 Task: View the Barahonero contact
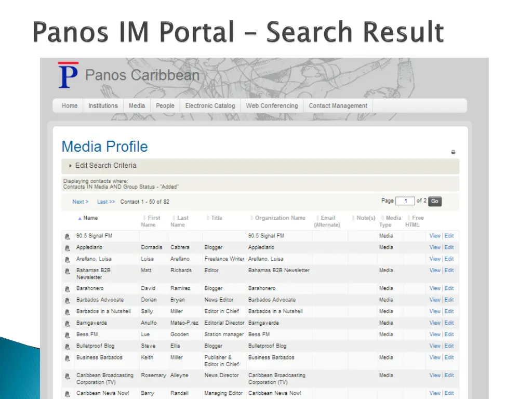(435, 288)
